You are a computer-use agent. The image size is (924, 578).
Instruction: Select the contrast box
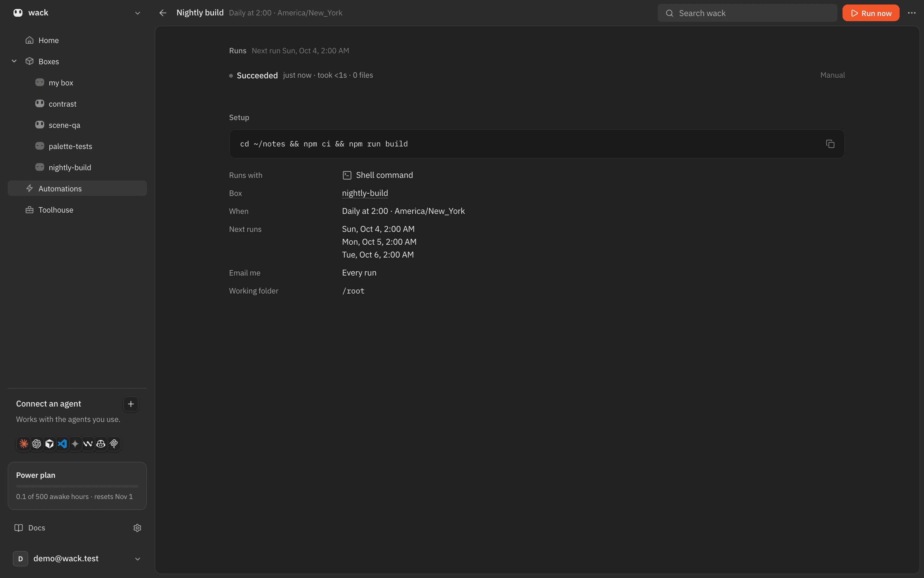pyautogui.click(x=77, y=104)
